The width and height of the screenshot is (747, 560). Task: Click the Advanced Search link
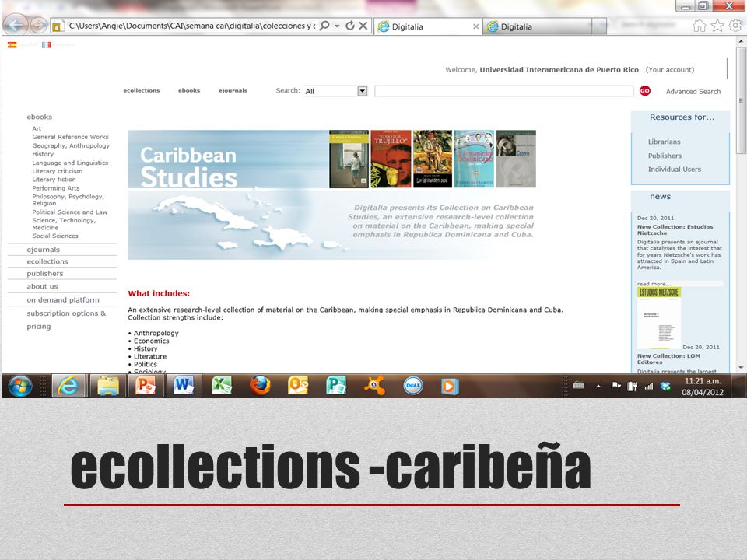click(x=693, y=92)
